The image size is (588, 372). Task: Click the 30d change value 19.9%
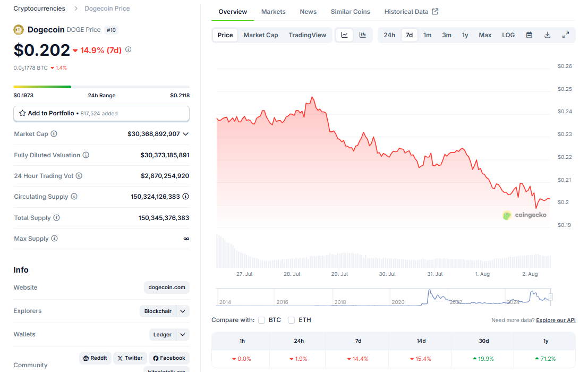pyautogui.click(x=483, y=359)
